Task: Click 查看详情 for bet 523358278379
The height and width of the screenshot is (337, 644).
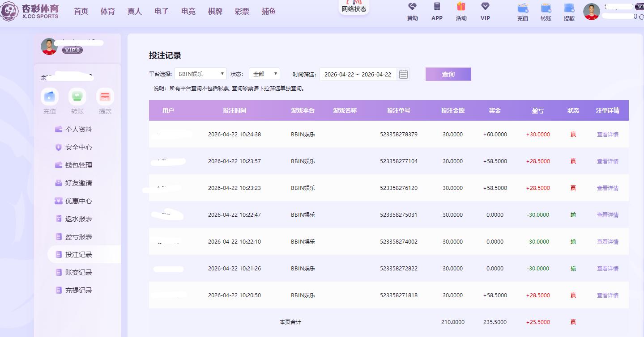Action: 607,135
